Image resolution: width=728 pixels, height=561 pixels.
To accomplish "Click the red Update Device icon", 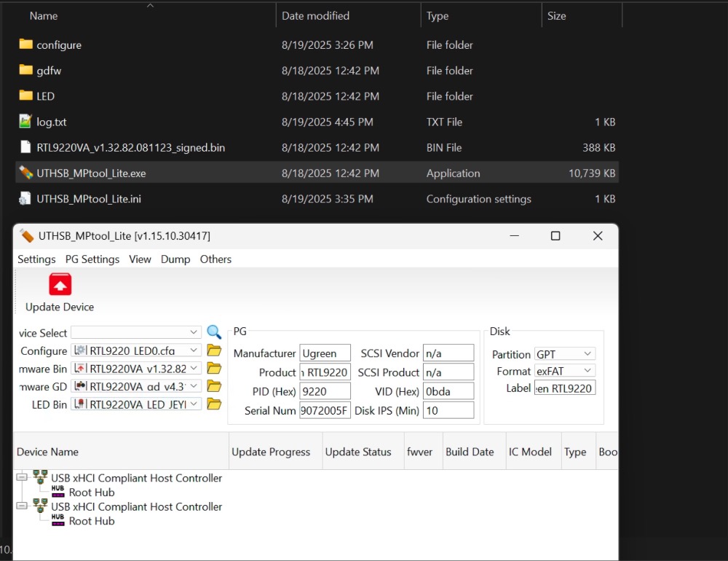I will coord(60,284).
